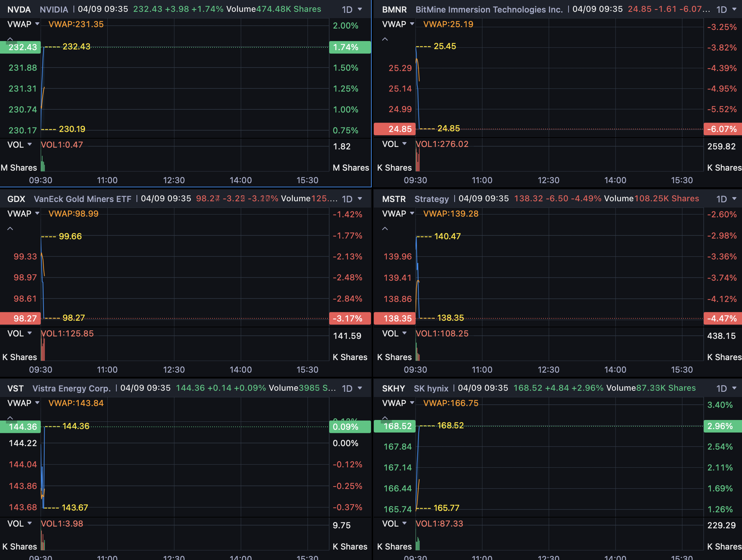The image size is (742, 560).
Task: Click the VOL1:108.25 volume readout on MSTR
Action: tap(442, 333)
